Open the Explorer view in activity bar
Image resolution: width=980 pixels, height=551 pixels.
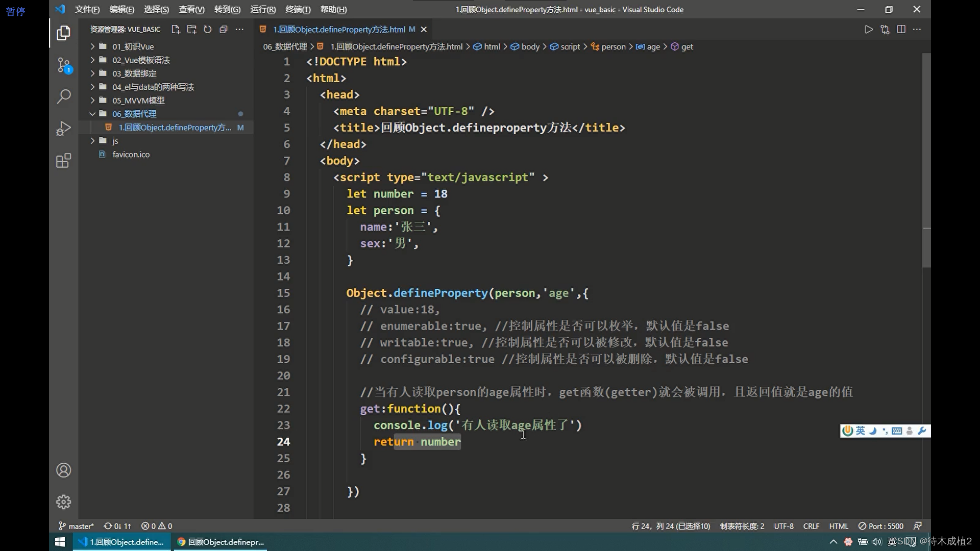pyautogui.click(x=63, y=33)
